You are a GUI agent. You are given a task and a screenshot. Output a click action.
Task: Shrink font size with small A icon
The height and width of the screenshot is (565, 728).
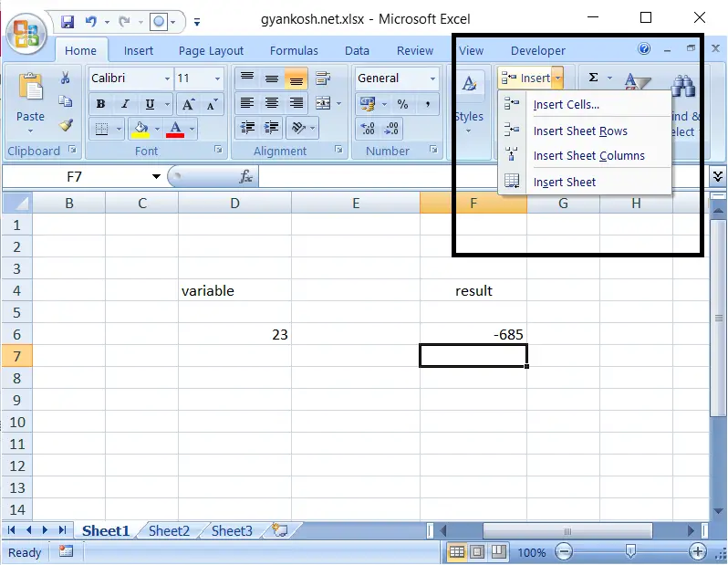point(212,104)
